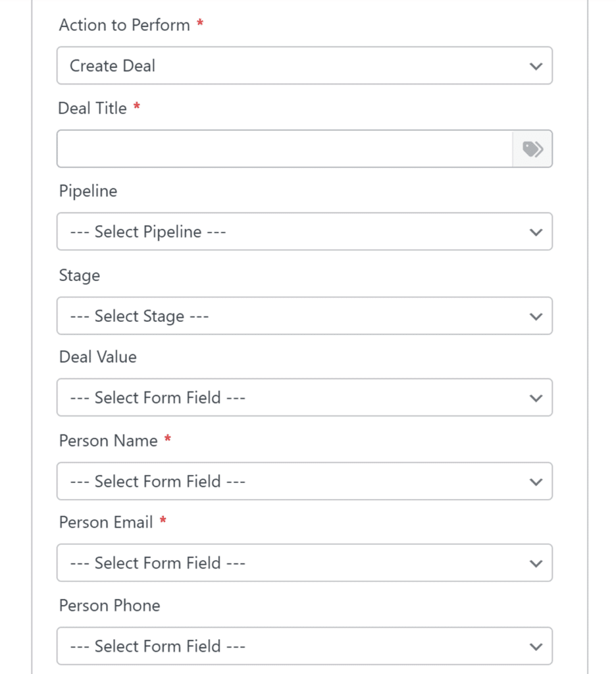Click the arrow on the Pipeline selector
This screenshot has width=616, height=674.
(536, 232)
